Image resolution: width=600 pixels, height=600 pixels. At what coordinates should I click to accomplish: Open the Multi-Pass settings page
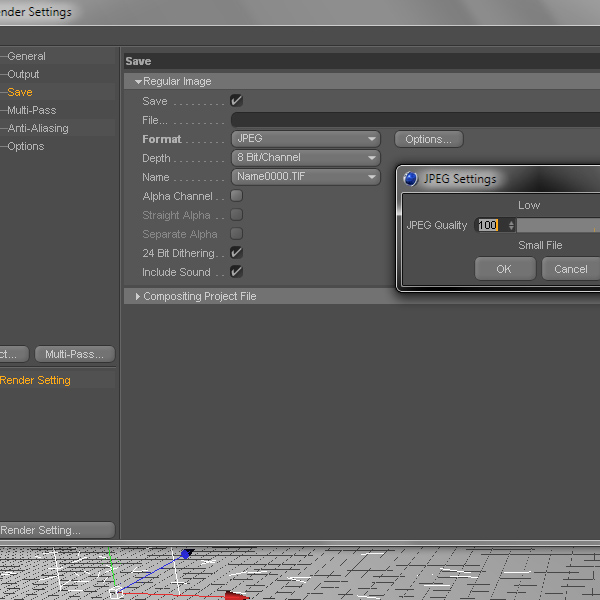click(31, 110)
